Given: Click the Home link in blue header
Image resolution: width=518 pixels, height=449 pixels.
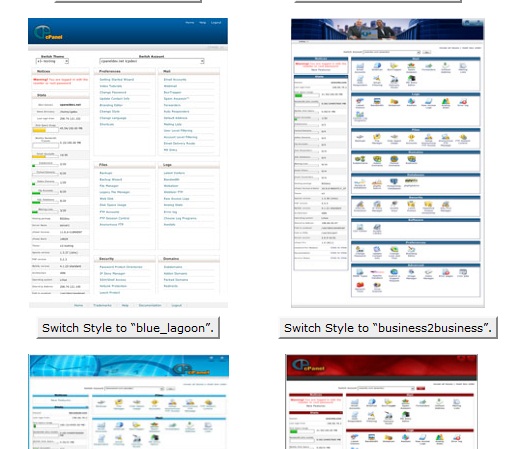Looking at the screenshot, I should (190, 23).
